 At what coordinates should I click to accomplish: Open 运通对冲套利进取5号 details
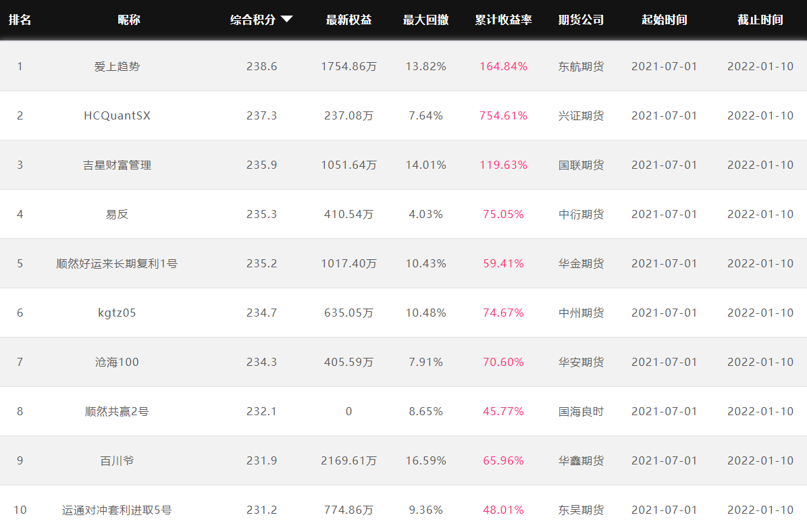117,510
